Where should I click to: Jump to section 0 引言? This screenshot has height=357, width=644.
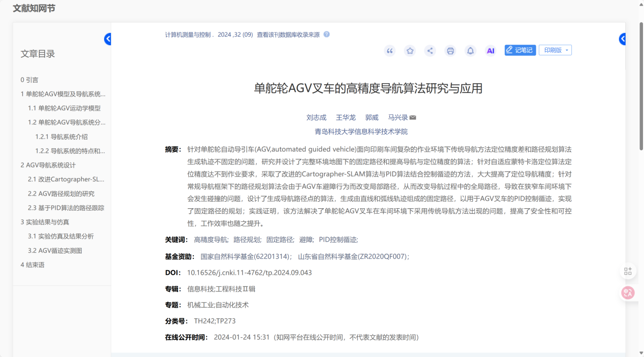(29, 80)
